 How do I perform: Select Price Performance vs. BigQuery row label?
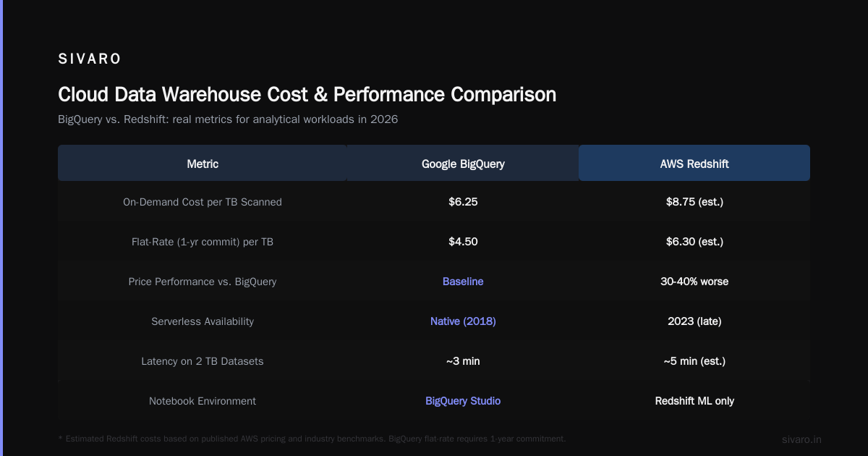203,281
